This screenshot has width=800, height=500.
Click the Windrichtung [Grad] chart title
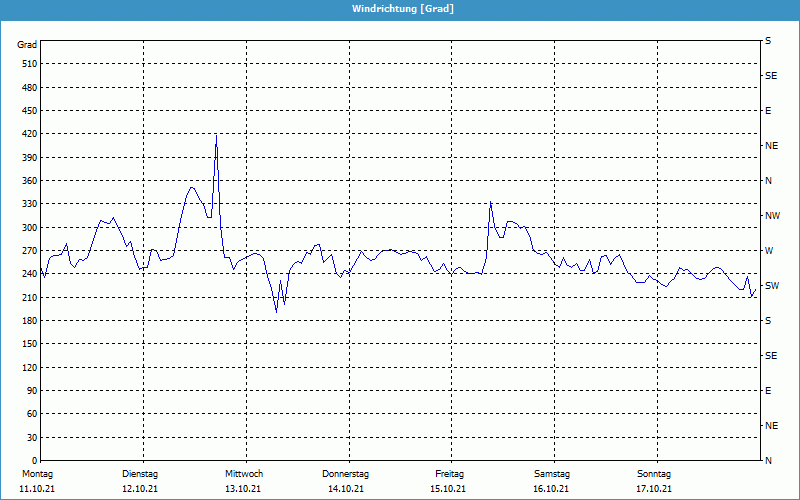[x=402, y=9]
